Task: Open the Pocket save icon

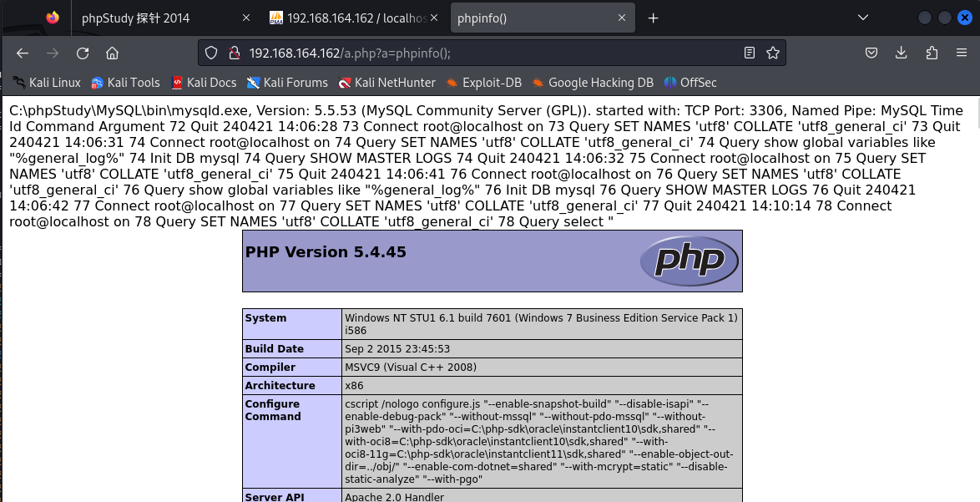Action: coord(871,53)
